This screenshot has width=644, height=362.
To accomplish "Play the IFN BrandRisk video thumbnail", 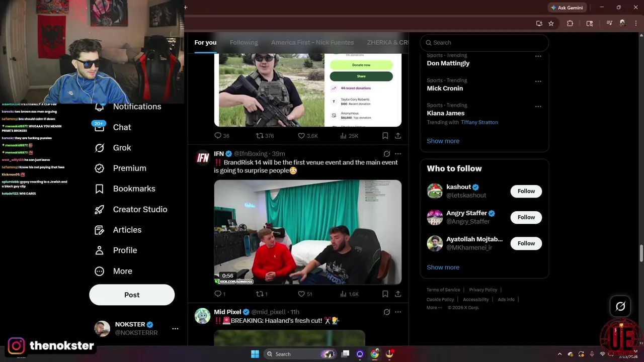I will 308,232.
